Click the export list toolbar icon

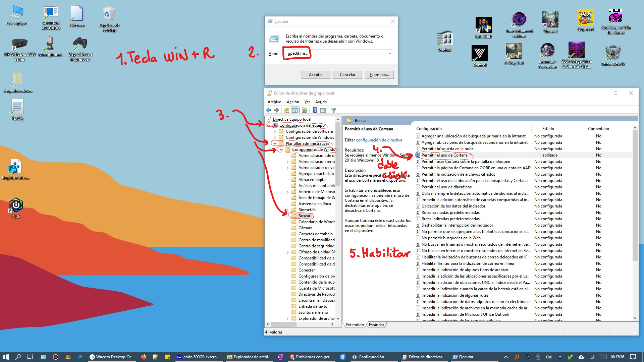305,110
